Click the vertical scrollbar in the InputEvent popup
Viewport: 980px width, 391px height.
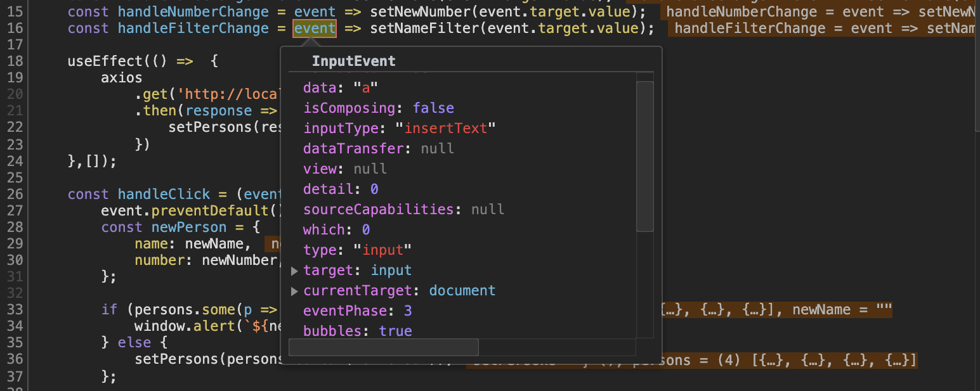coord(645,152)
